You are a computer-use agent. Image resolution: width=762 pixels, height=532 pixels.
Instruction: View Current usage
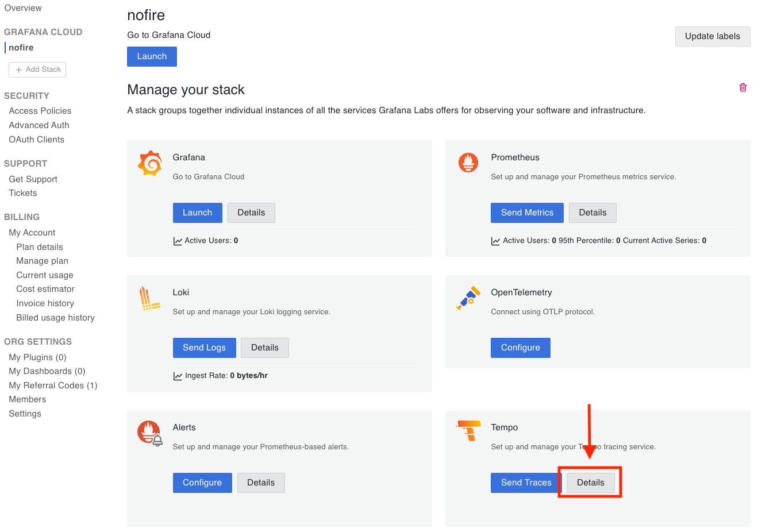[45, 275]
